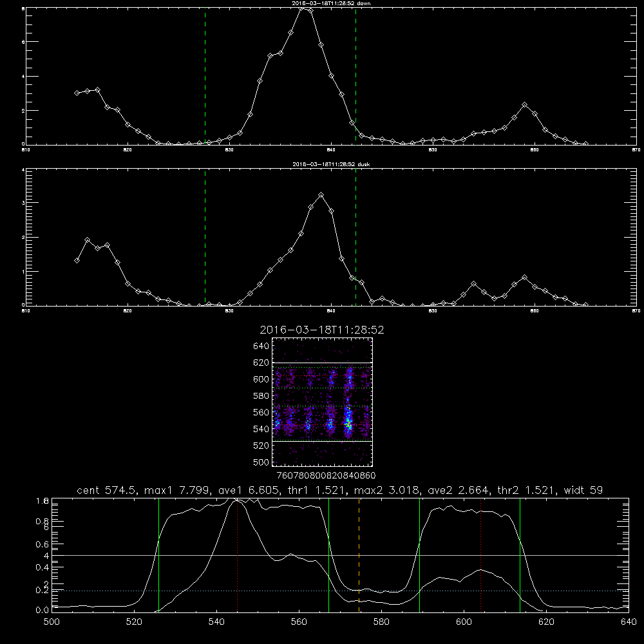The height and width of the screenshot is (644, 644).
Task: Click the 840 x-axis label in dusk plot
Action: (331, 311)
